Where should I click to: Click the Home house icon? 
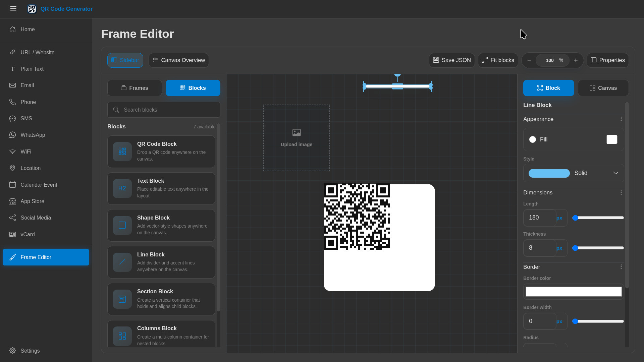[x=12, y=29]
